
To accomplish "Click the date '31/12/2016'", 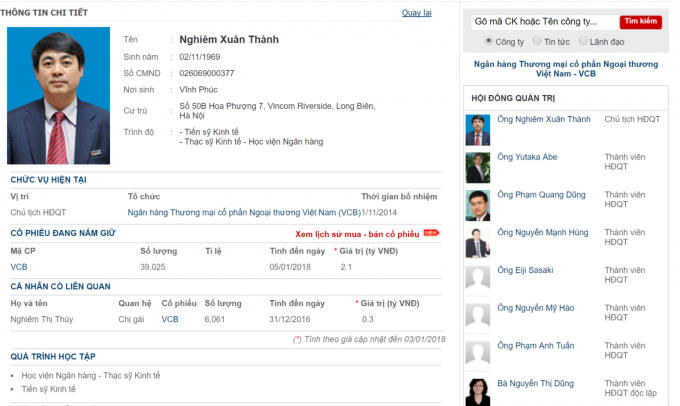I will coord(290,319).
